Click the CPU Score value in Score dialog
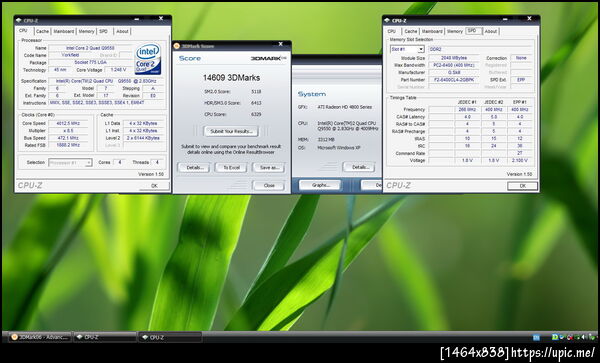Image resolution: width=600 pixels, height=363 pixels. tap(256, 114)
